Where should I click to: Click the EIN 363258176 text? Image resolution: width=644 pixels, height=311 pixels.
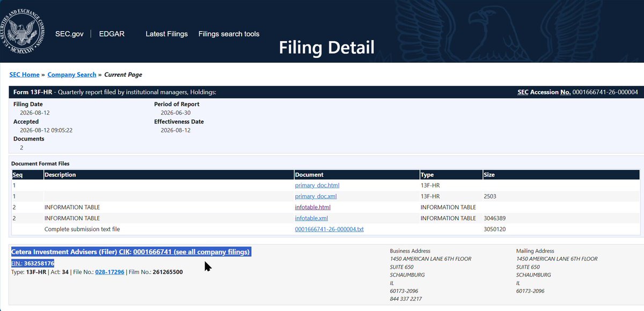point(33,263)
